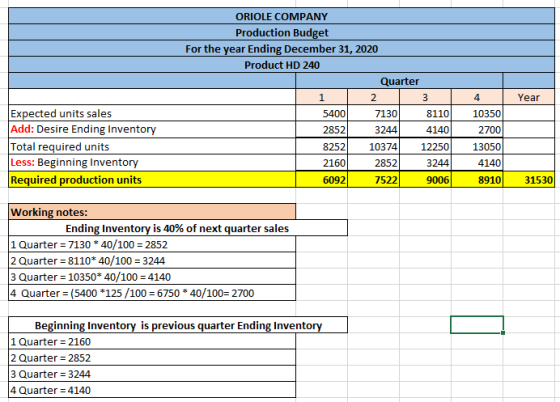Select quarter 4 ending inventory 2700
This screenshot has height=402, width=560.
(477, 129)
